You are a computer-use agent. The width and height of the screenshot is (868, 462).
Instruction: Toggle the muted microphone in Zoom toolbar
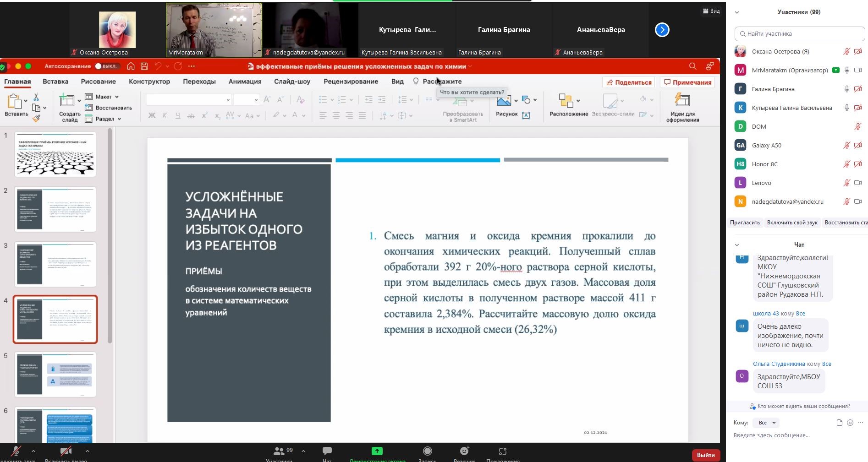[16, 451]
